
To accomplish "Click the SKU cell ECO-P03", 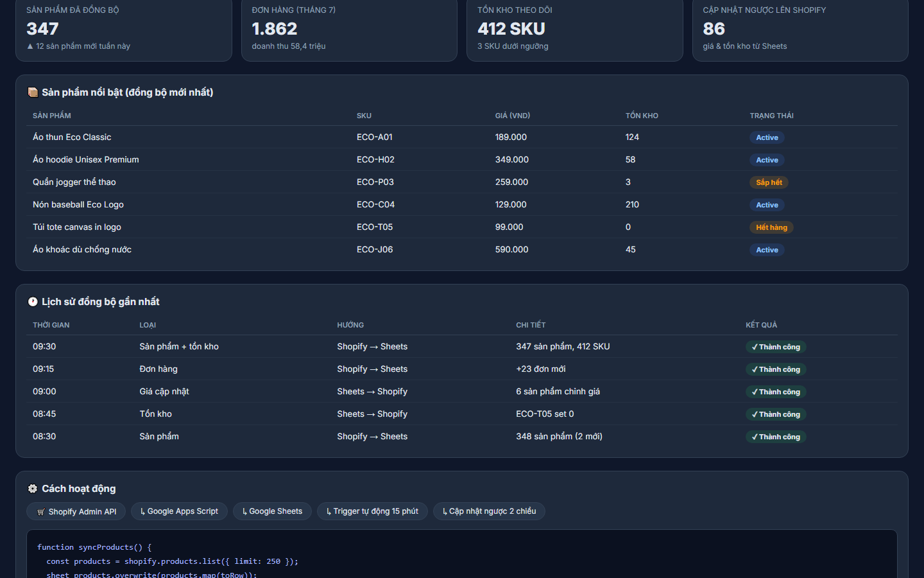I will 375,182.
